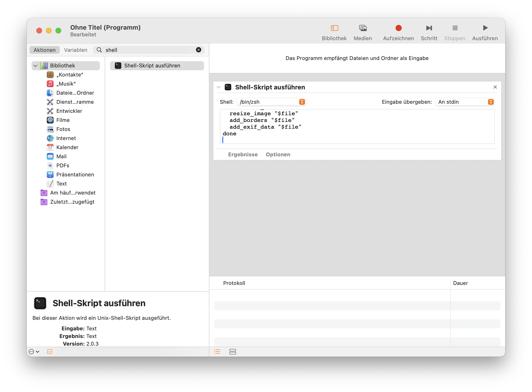The image size is (532, 392).
Task: Toggle the description panel visibility button
Action: pyautogui.click(x=50, y=352)
